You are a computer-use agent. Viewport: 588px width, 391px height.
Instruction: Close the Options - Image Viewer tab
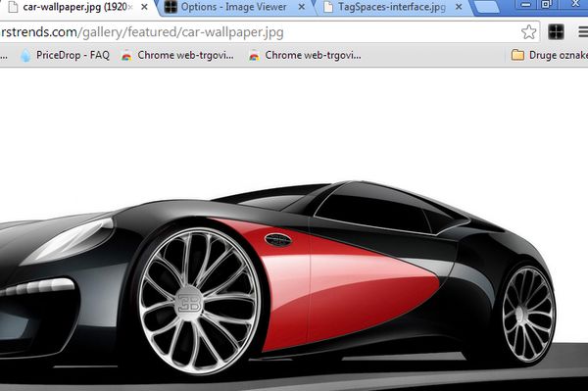pos(301,7)
